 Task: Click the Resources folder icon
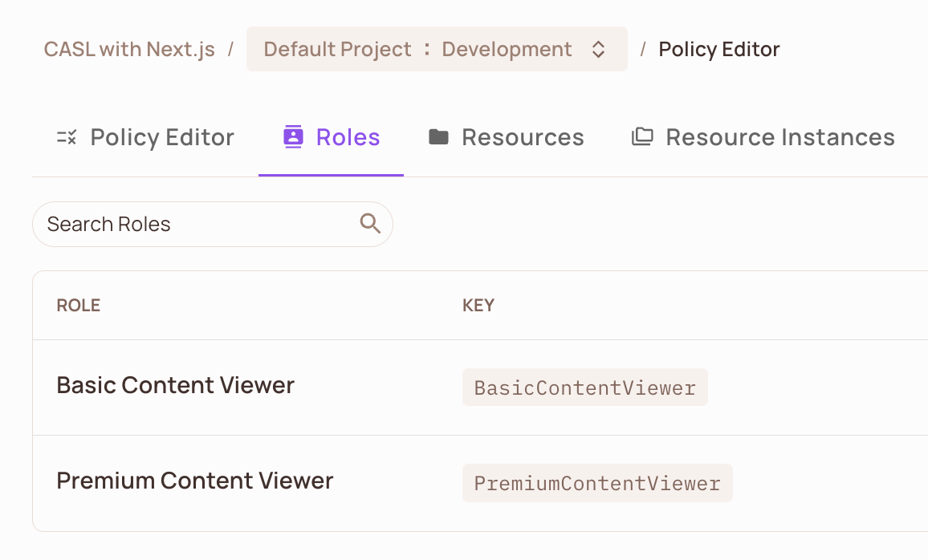pos(438,136)
